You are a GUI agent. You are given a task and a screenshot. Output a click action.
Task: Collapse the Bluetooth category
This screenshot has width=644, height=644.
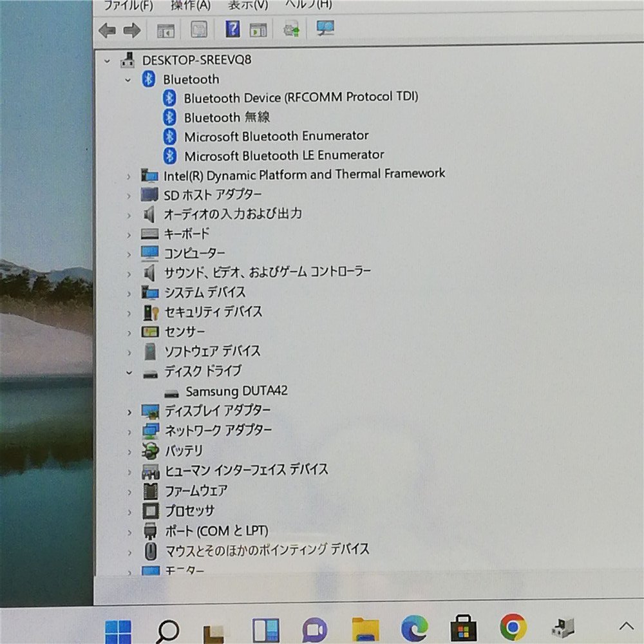(x=128, y=80)
